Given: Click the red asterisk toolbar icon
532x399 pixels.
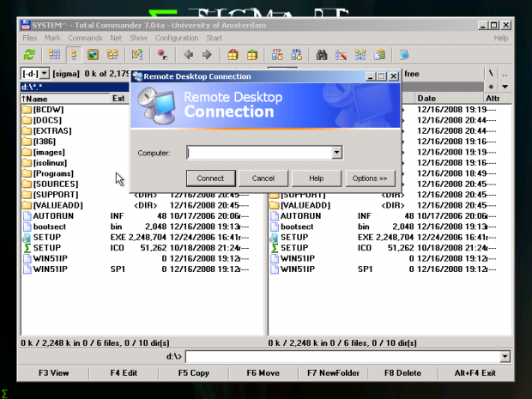Looking at the screenshot, I should click(x=162, y=55).
